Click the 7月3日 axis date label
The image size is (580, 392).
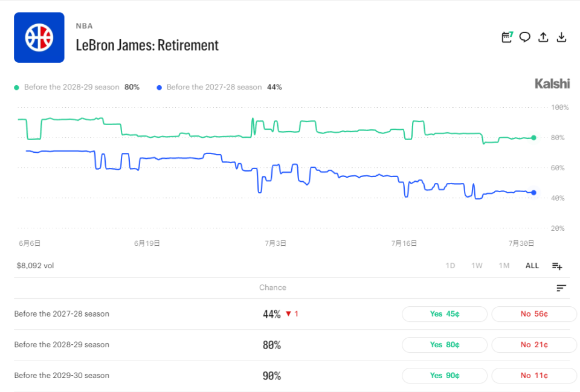pos(275,243)
